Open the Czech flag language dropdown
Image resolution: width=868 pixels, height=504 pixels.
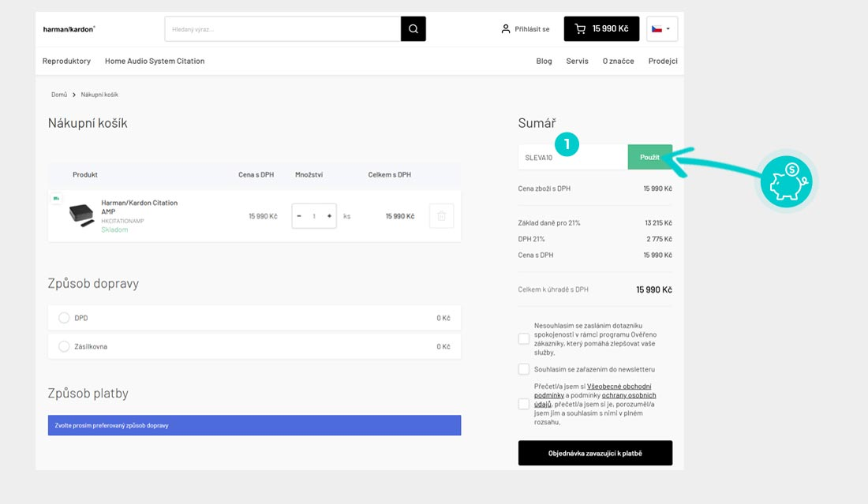point(661,29)
